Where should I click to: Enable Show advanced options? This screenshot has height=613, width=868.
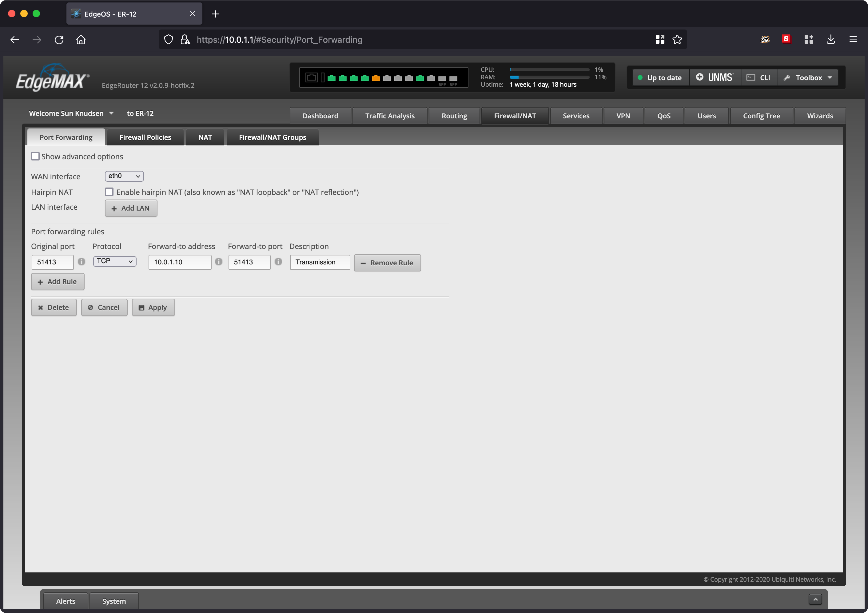pos(35,156)
